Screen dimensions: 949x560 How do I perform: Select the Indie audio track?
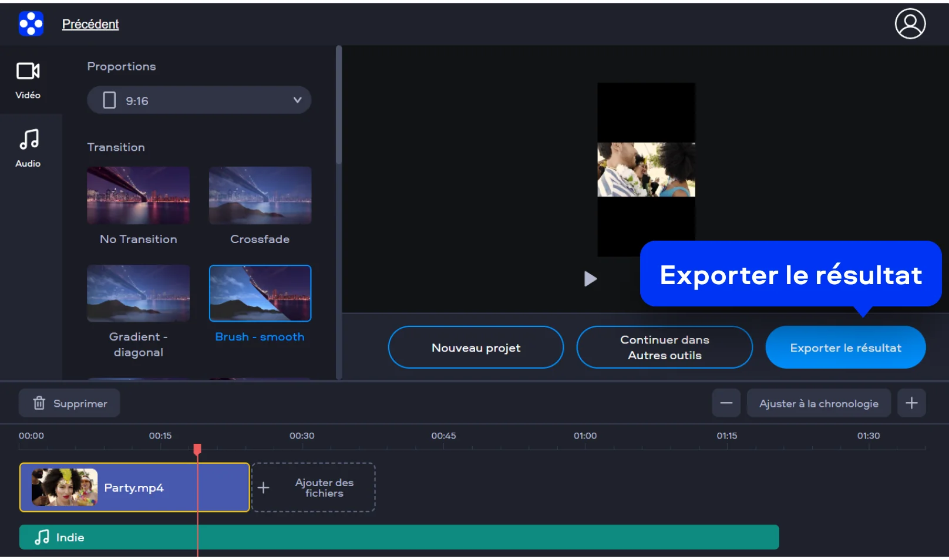pos(399,537)
